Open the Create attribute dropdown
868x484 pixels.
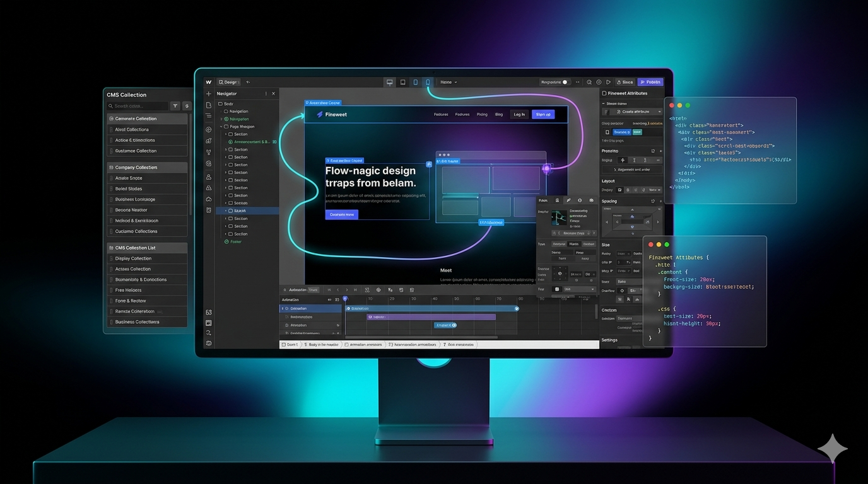click(633, 112)
